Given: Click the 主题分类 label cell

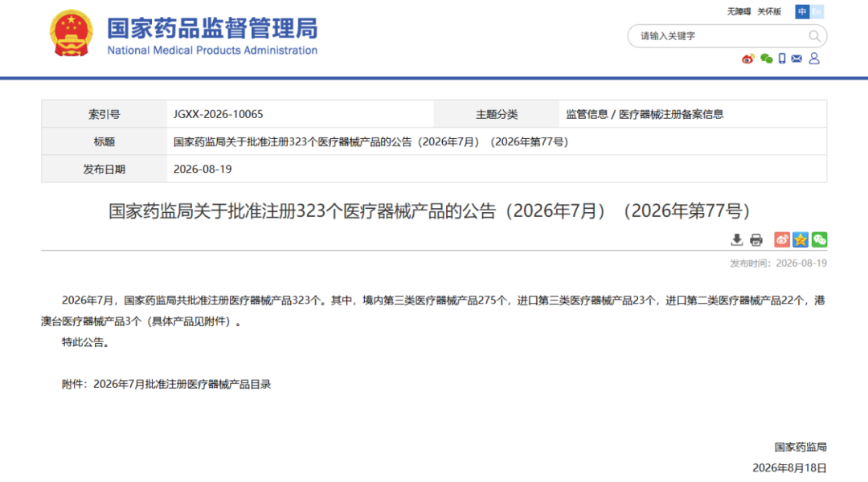Looking at the screenshot, I should [497, 114].
